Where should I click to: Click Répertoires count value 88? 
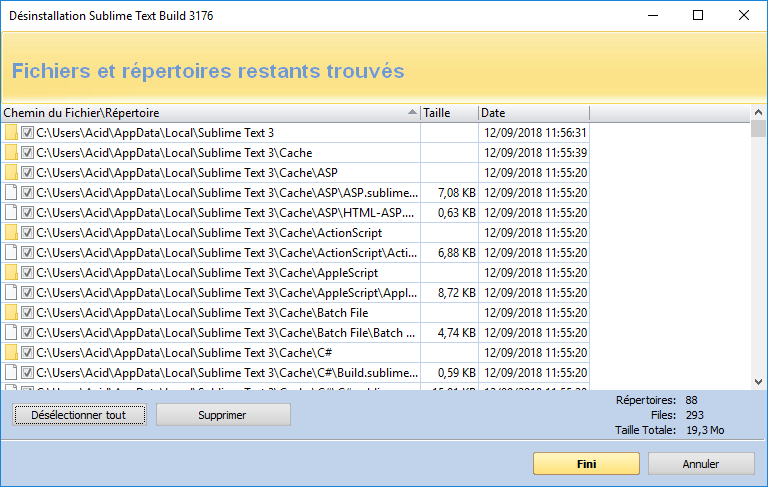point(692,400)
